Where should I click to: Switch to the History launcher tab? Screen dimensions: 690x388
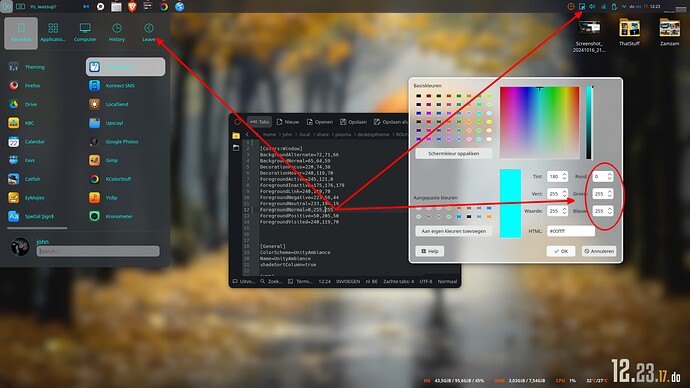point(117,33)
